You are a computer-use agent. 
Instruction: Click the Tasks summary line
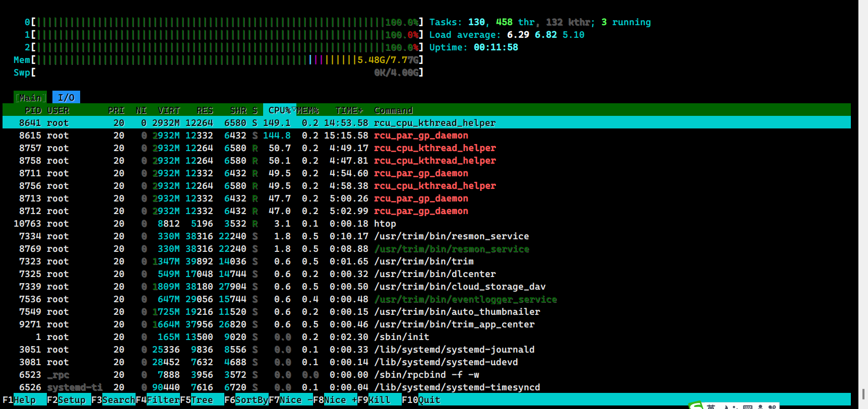click(x=540, y=22)
